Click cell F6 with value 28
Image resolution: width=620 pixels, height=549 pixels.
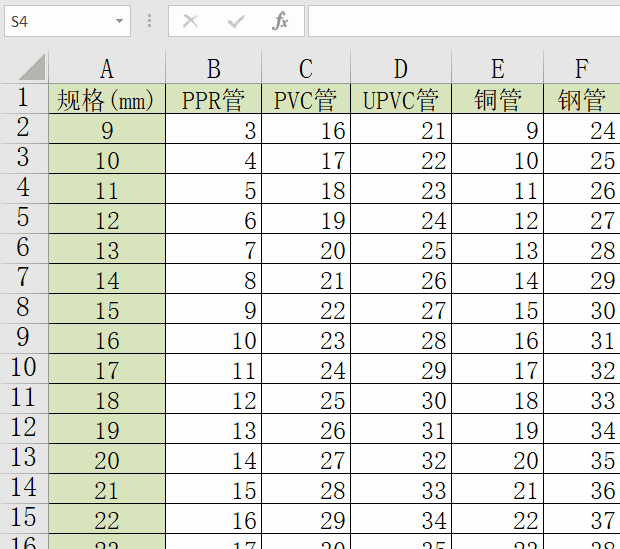[582, 249]
